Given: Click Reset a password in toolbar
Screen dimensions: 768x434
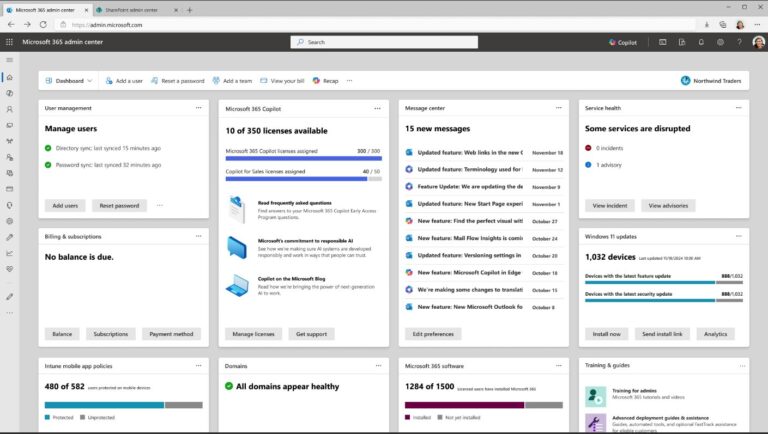Looking at the screenshot, I should (177, 81).
